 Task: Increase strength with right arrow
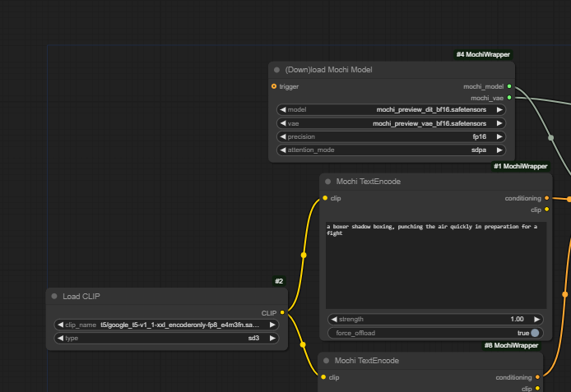coord(536,320)
